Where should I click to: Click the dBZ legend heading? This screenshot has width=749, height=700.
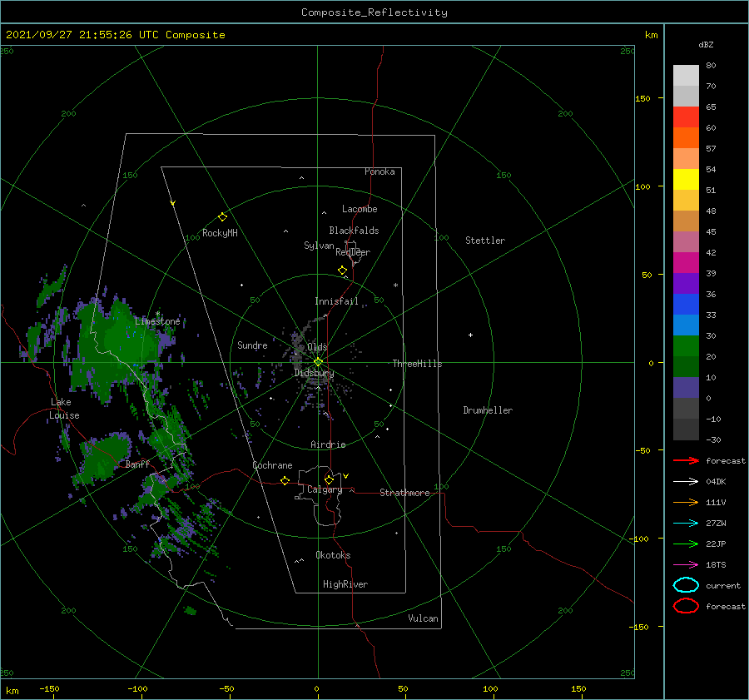click(706, 44)
